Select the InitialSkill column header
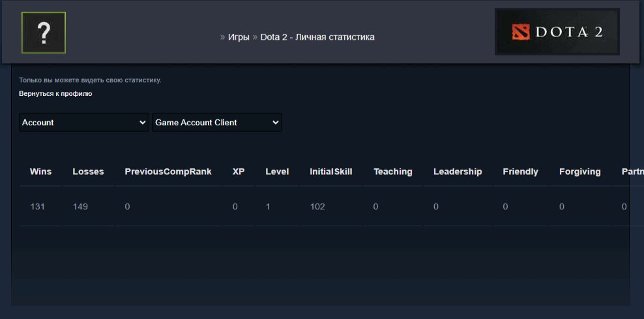 click(331, 172)
